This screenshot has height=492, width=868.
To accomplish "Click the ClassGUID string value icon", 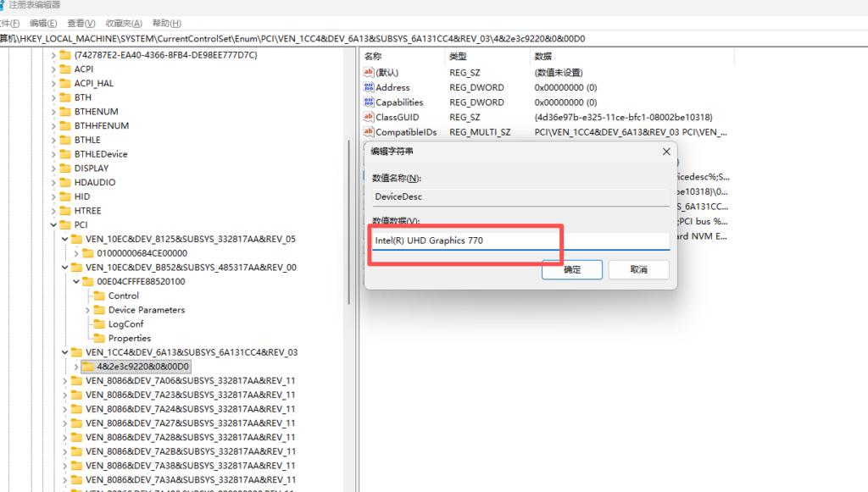I will [x=369, y=117].
